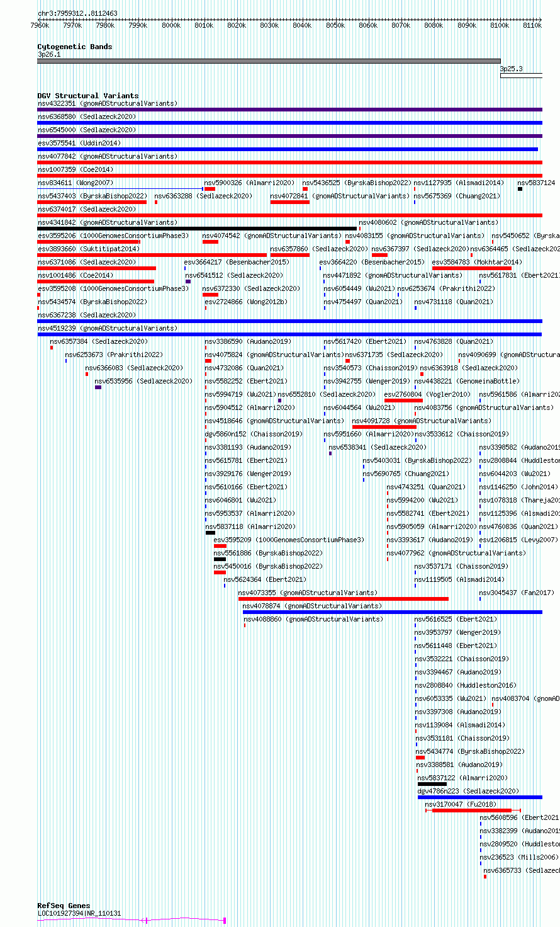
Task: Open variant nsv1127935 (Alsmadi2014) label
Action: click(459, 183)
